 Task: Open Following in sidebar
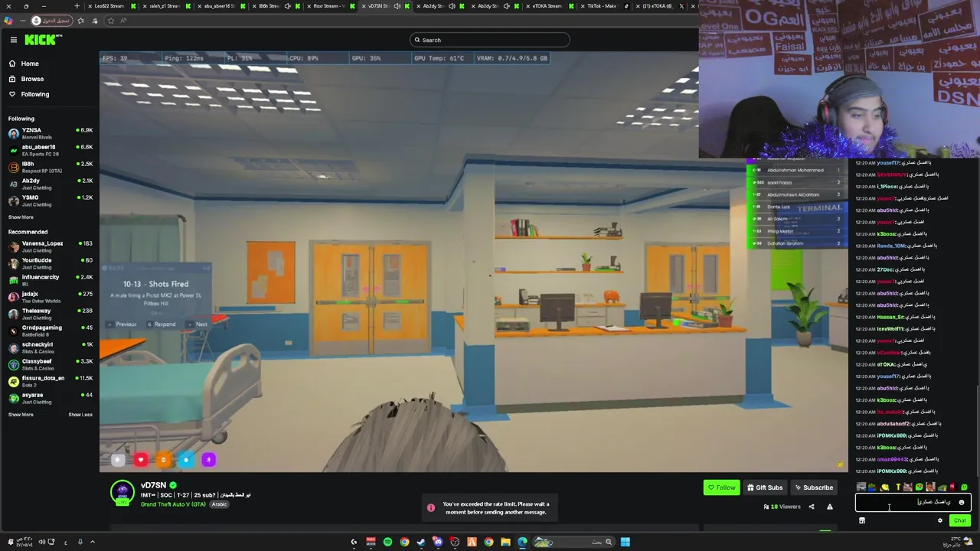(34, 94)
